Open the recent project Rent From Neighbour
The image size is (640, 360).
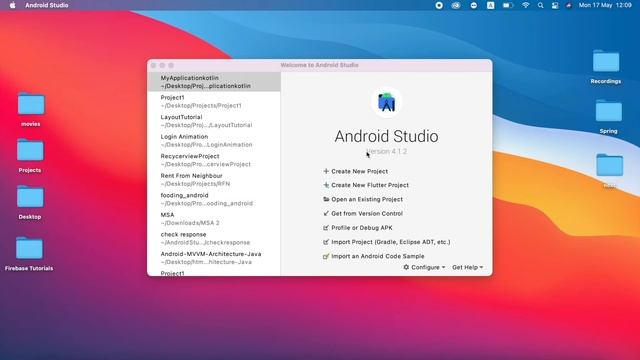tap(214, 180)
